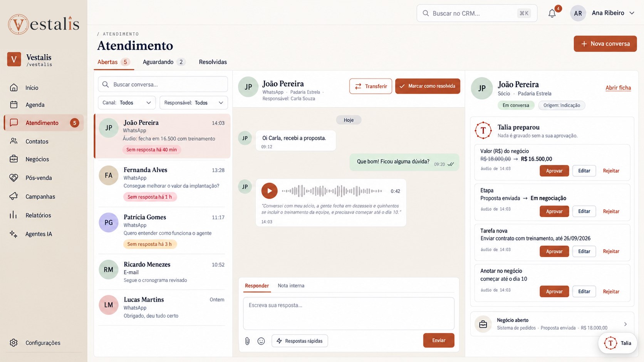Click the AR user avatar
The width and height of the screenshot is (644, 362).
pyautogui.click(x=578, y=13)
